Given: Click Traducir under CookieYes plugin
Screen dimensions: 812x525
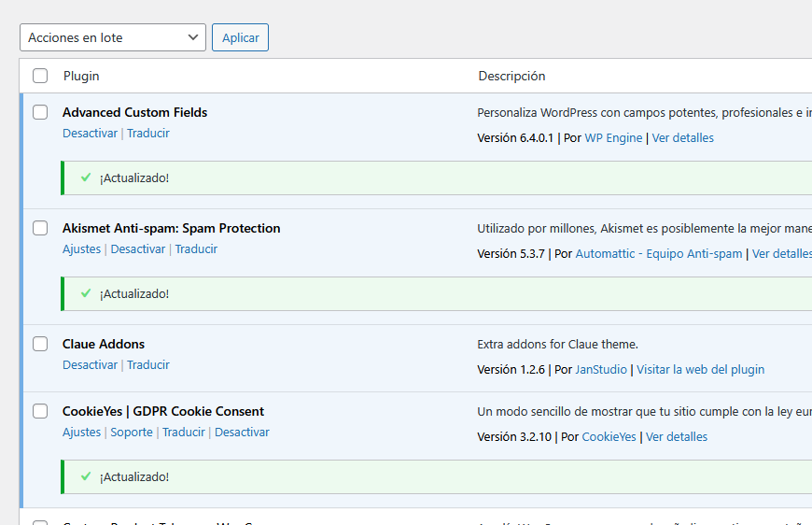Looking at the screenshot, I should pos(184,433).
